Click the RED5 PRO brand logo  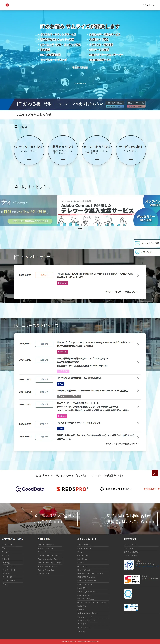pos(72,489)
